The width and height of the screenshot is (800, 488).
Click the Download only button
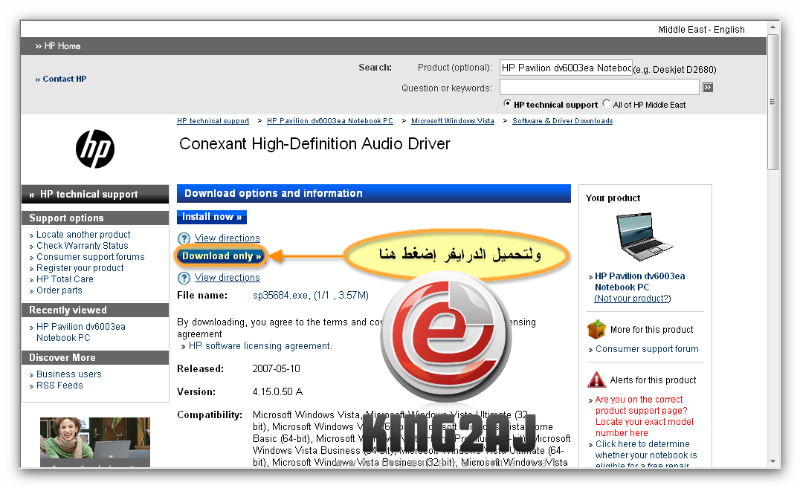(x=221, y=256)
